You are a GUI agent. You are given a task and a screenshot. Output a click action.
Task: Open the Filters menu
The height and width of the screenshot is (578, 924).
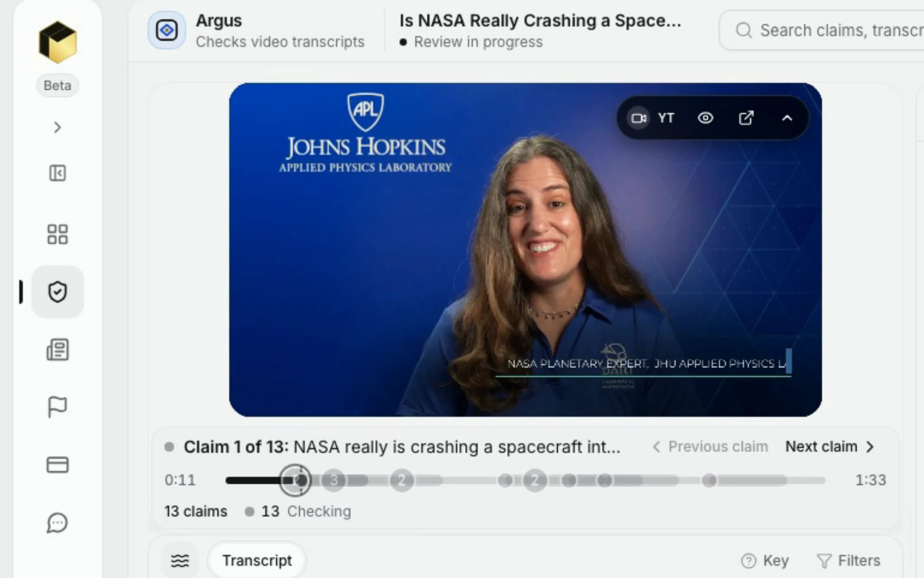click(x=848, y=561)
